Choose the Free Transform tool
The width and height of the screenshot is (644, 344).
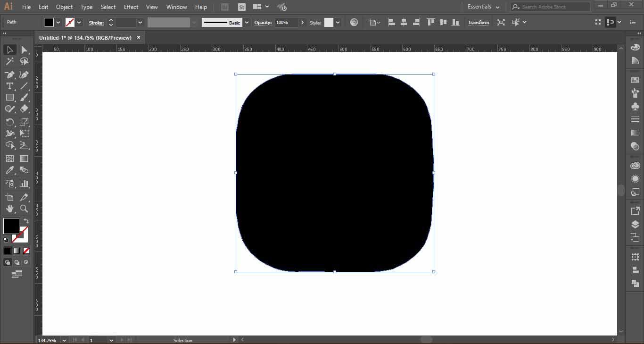[x=24, y=134]
